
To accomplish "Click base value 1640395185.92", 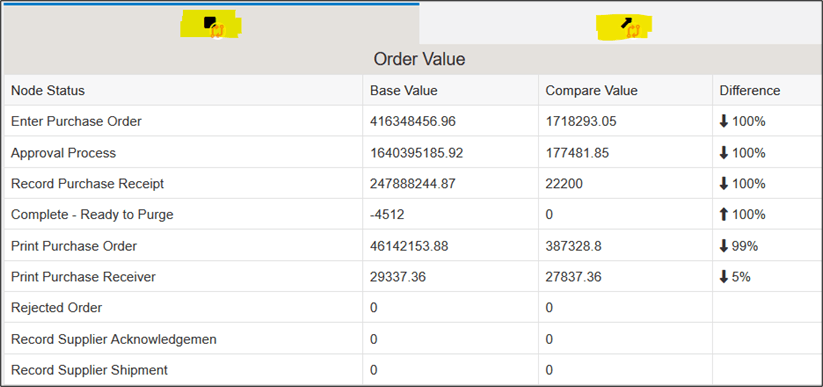I will (x=417, y=153).
